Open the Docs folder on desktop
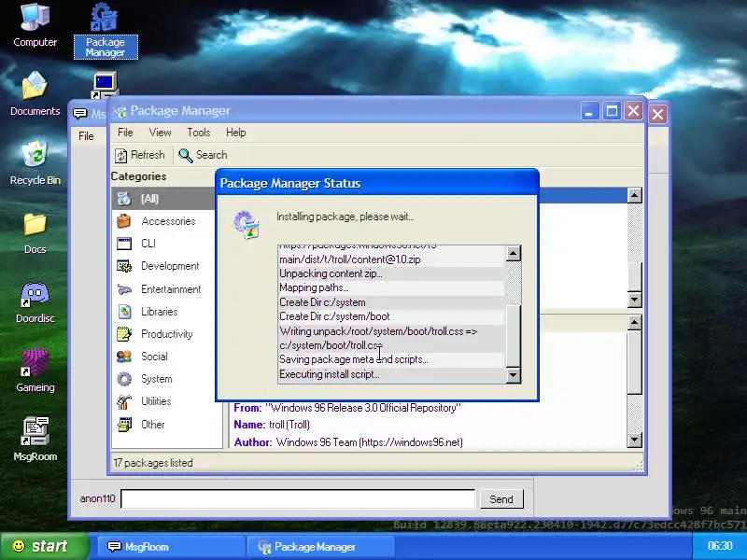 coord(35,234)
